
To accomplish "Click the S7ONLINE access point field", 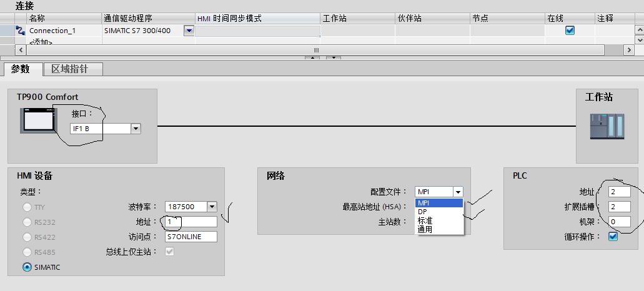I will tap(191, 237).
